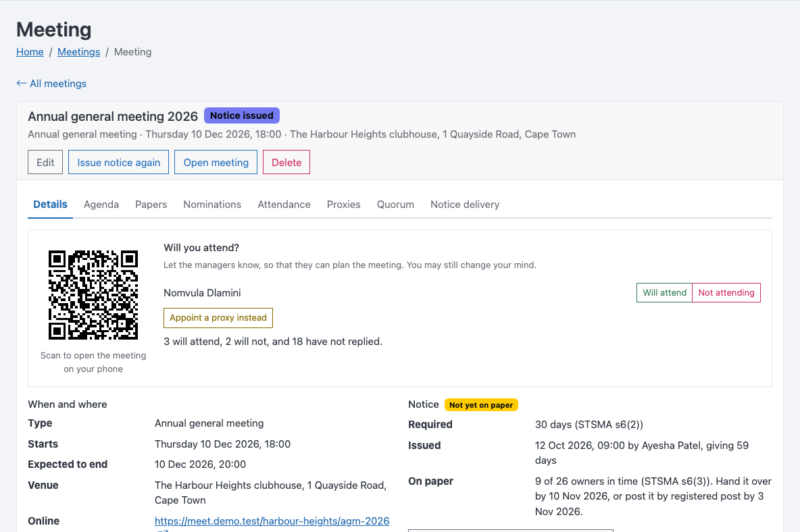Click the 'Scan to open the meeting' caption
Viewport: 800px width, 532px height.
[93, 363]
